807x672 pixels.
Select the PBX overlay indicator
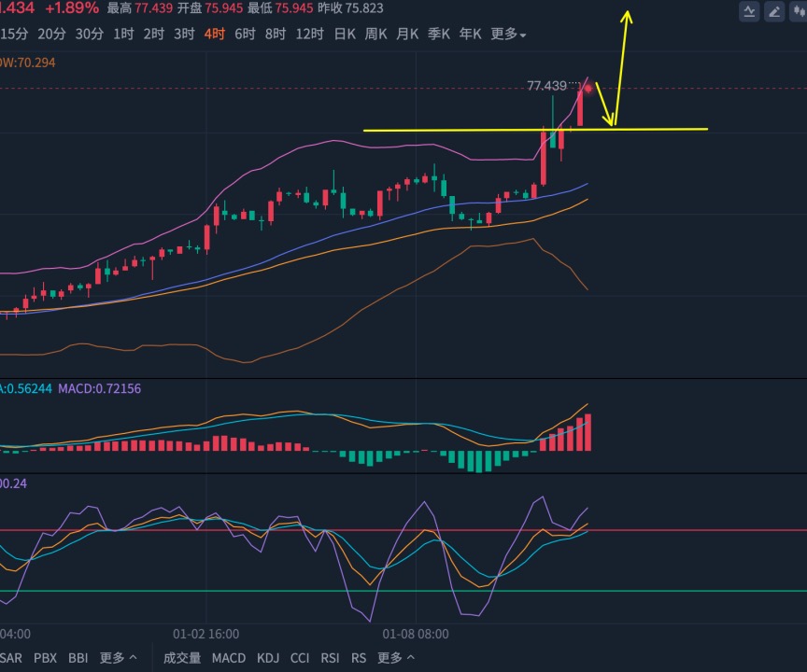click(x=45, y=658)
